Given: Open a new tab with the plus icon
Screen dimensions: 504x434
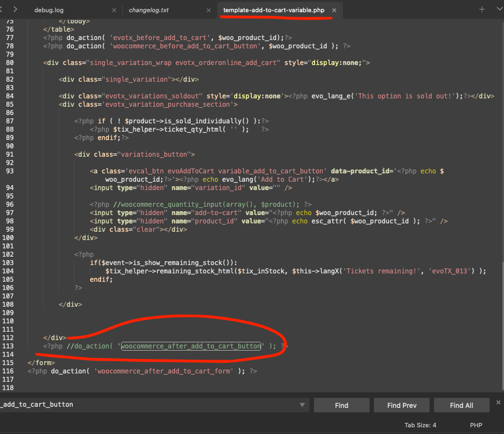Looking at the screenshot, I should 482,9.
